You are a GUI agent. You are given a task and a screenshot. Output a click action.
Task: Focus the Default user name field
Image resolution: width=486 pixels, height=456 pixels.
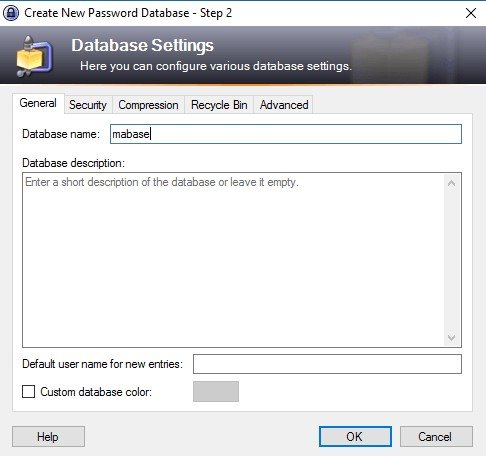point(327,364)
